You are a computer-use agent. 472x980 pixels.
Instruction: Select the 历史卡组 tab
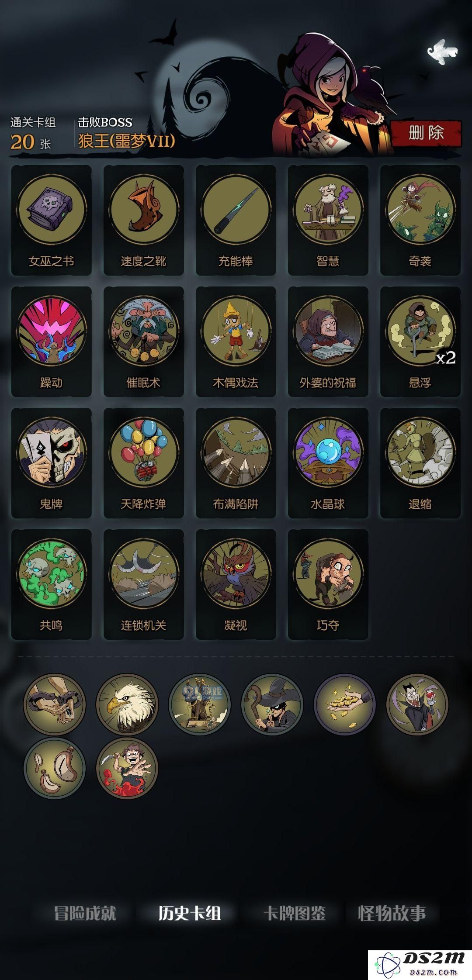[x=190, y=913]
